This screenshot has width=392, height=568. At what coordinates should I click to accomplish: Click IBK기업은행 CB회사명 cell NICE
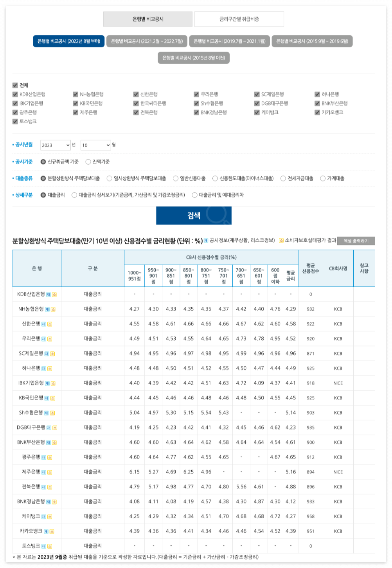[x=338, y=383]
